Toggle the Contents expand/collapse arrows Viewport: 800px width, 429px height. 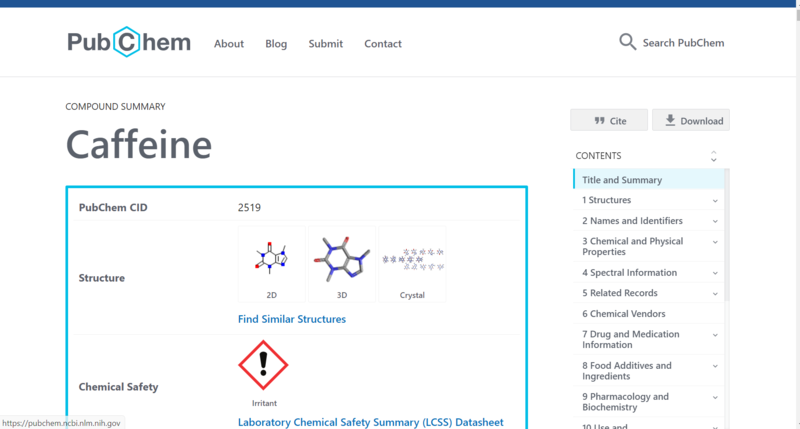pyautogui.click(x=713, y=156)
